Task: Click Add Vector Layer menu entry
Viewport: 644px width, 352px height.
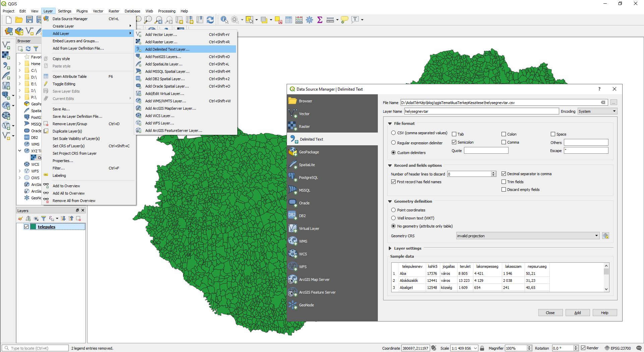Action: coord(186,35)
